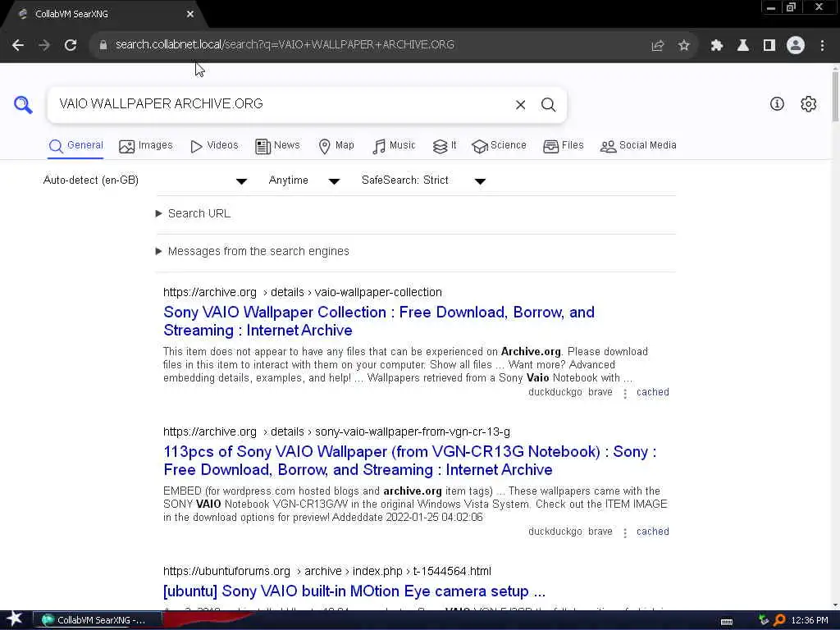Bookmark this page with star icon

(683, 46)
